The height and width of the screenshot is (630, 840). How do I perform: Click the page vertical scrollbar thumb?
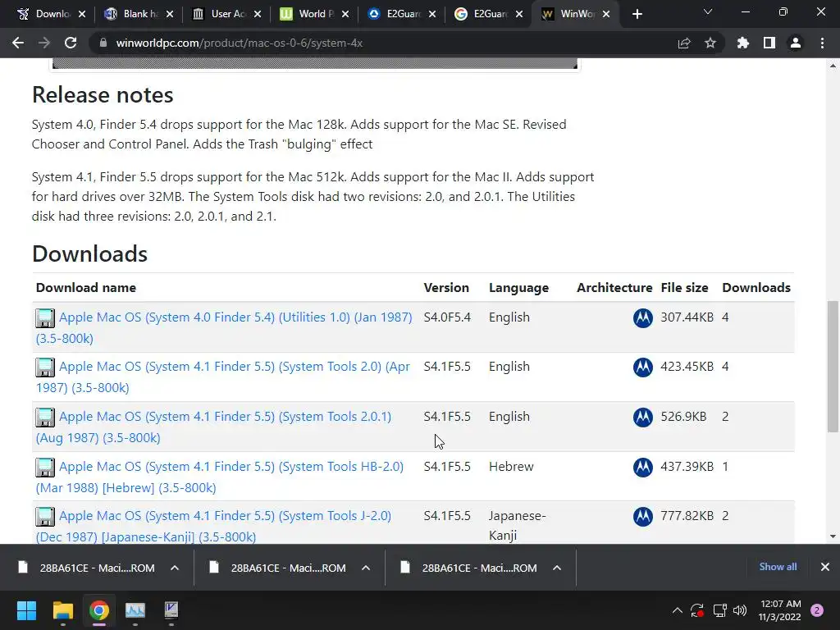click(x=833, y=367)
